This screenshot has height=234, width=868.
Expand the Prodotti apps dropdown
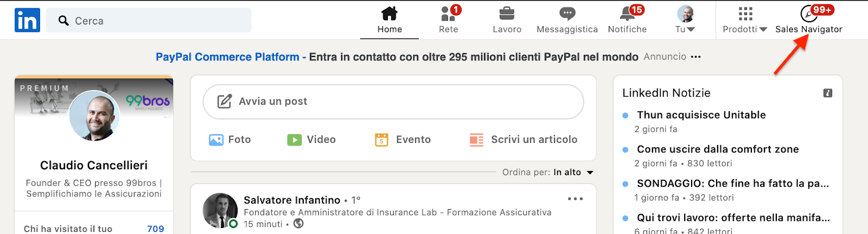tap(745, 20)
